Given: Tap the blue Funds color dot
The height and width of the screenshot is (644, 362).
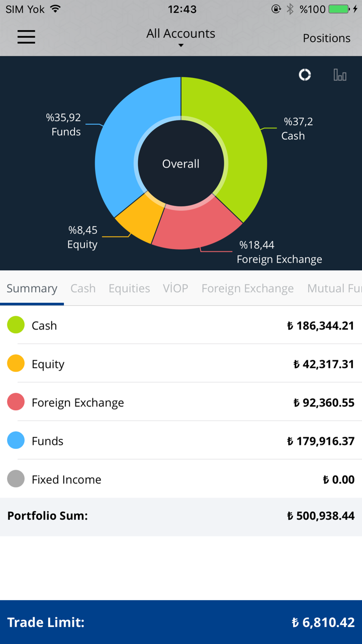Looking at the screenshot, I should (16, 440).
